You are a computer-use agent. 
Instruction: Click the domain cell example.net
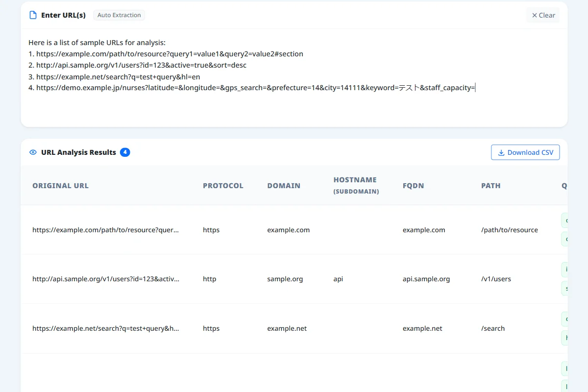click(x=287, y=328)
